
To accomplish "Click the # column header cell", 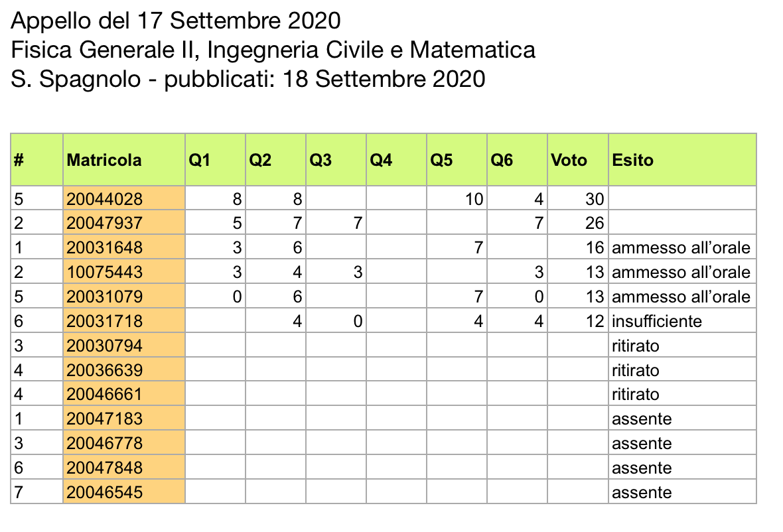I will (x=37, y=160).
